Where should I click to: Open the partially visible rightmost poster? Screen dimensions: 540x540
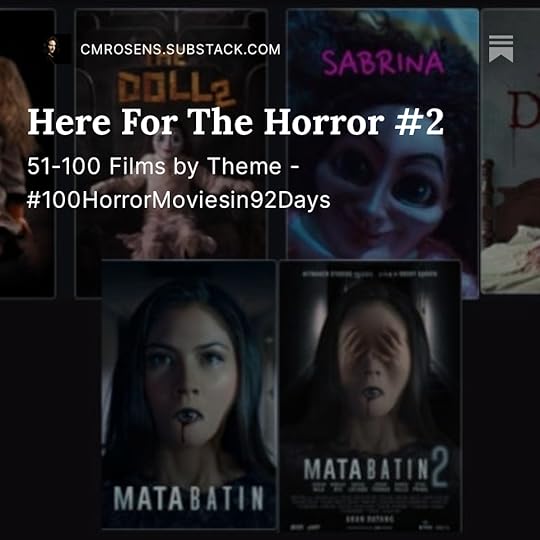click(510, 152)
